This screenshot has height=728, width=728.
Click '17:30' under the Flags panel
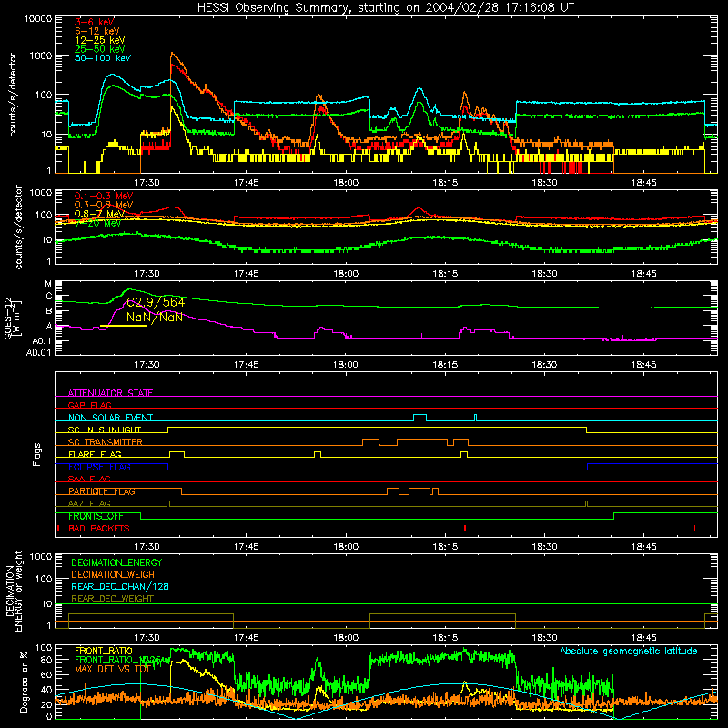(x=147, y=547)
